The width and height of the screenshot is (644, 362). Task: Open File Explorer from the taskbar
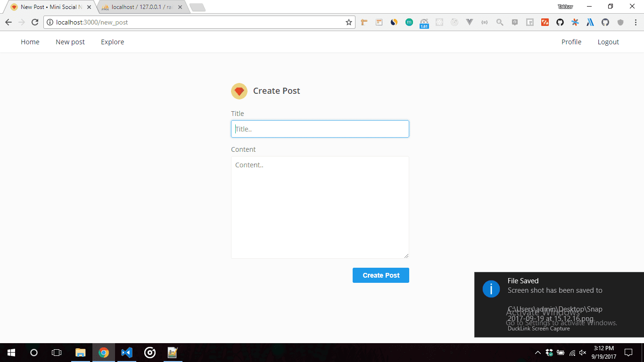(81, 353)
